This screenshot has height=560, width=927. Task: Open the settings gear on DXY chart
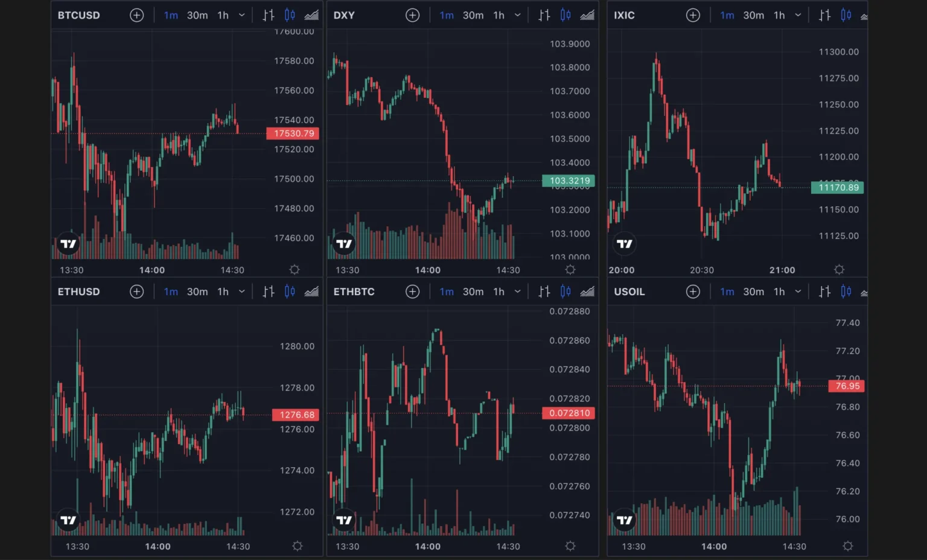570,270
